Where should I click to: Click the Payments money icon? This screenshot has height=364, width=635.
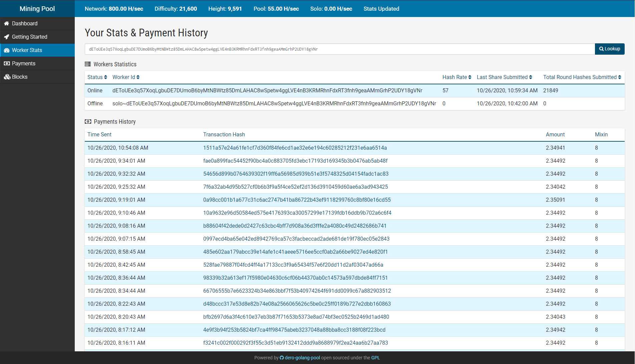coord(7,63)
